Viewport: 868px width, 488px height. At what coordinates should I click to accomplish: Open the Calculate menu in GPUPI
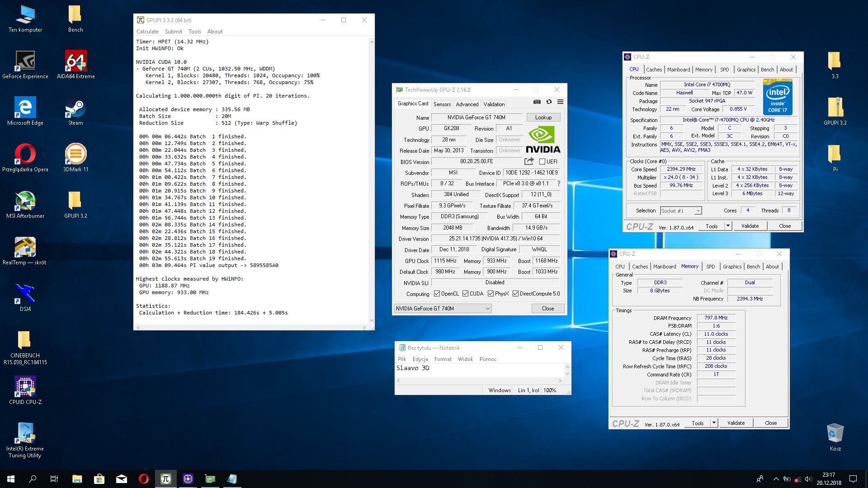point(147,32)
